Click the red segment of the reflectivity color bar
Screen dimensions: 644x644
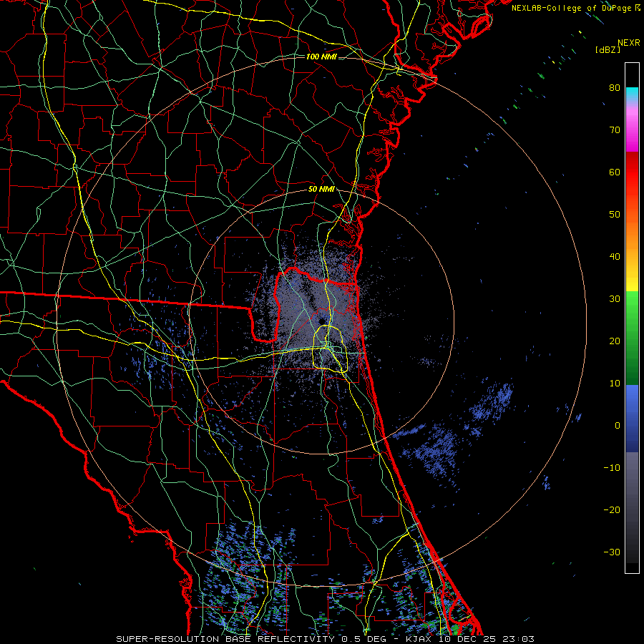(632, 172)
